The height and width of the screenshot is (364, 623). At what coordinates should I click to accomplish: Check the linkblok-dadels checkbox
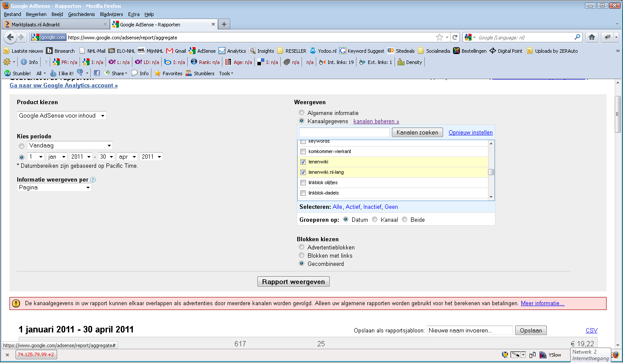(x=303, y=193)
